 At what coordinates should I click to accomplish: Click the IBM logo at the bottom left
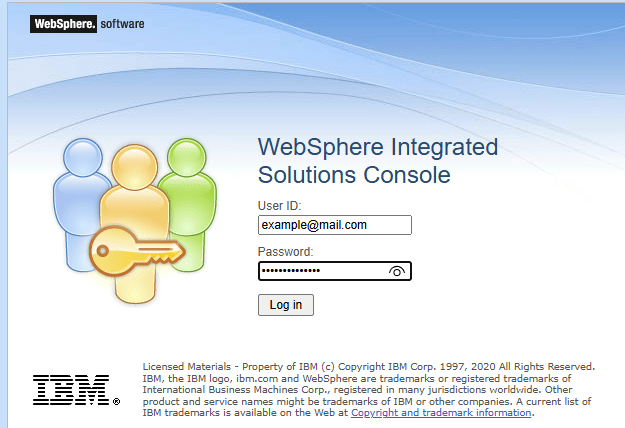(71, 389)
